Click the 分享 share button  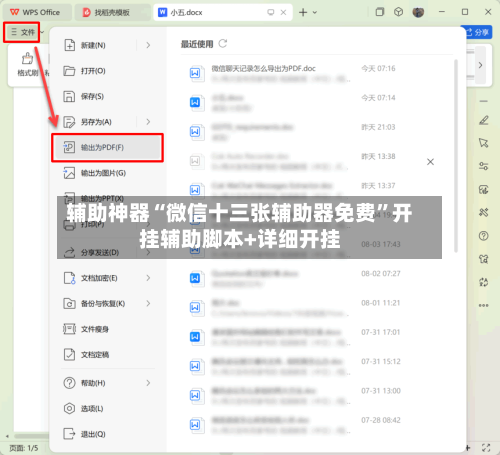(x=477, y=32)
